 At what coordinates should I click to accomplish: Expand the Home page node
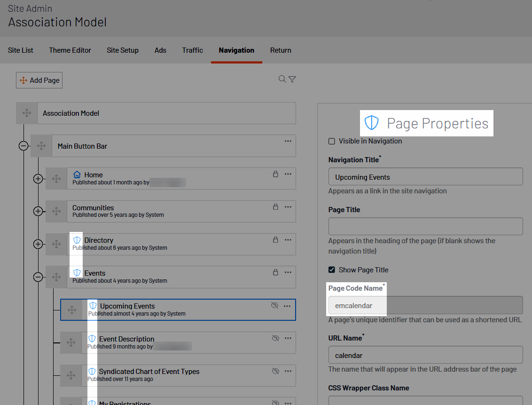tap(38, 179)
